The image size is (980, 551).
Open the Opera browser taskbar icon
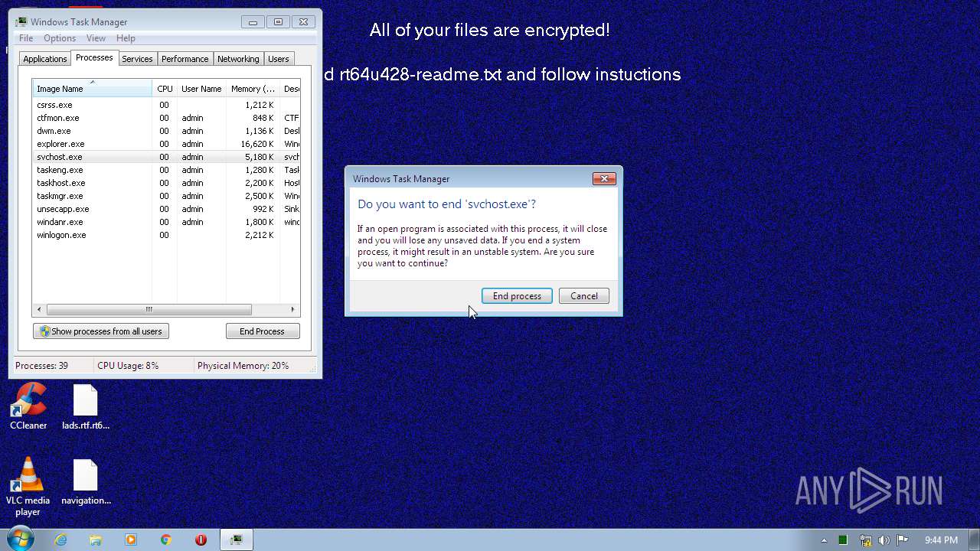pyautogui.click(x=201, y=540)
